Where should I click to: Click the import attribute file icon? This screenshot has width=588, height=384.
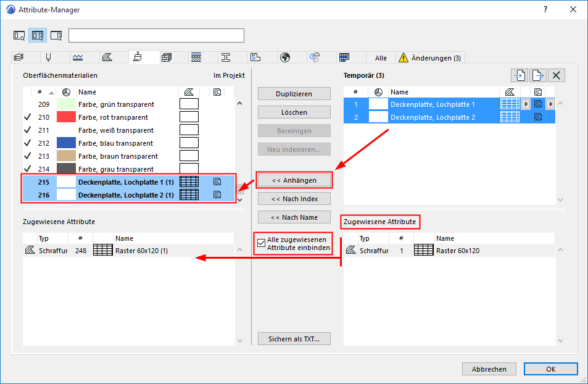(520, 75)
